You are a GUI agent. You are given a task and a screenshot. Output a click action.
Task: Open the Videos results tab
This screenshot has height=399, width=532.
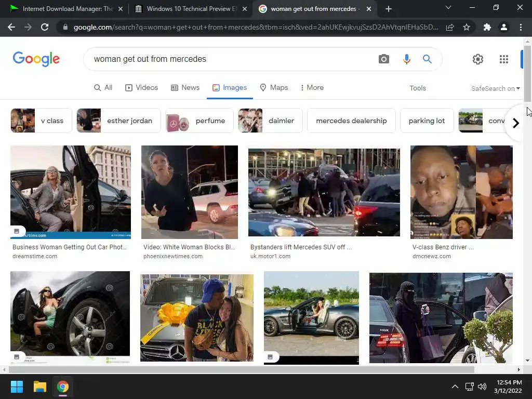(141, 87)
